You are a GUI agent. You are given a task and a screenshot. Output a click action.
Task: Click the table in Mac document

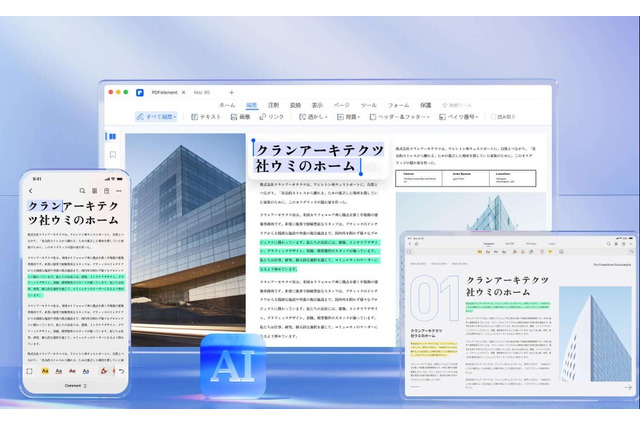click(x=466, y=178)
